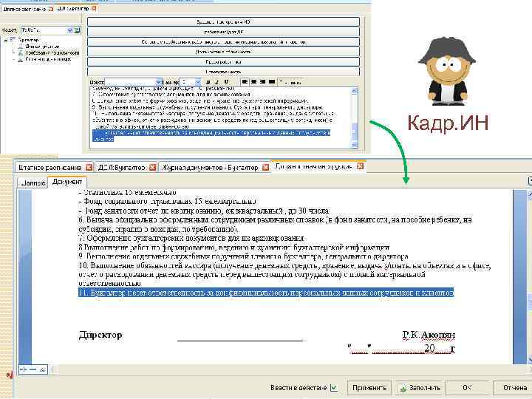Click the highlighted text in the upper editor
Image resolution: width=532 pixels, height=399 pixels.
pyautogui.click(x=211, y=135)
